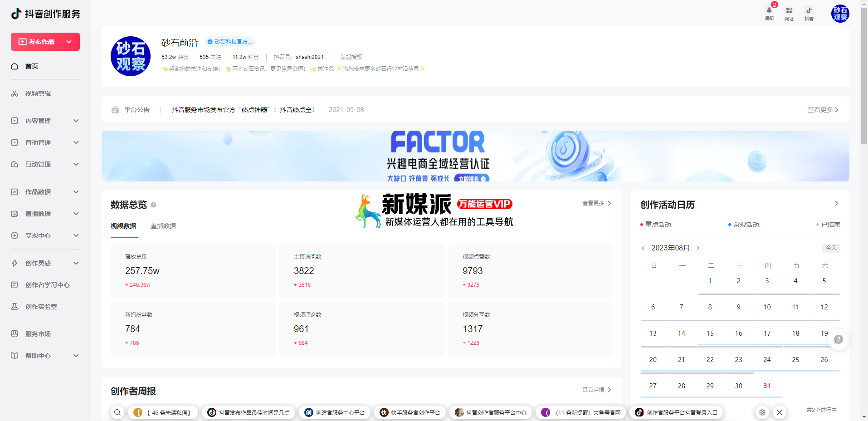Click the 平台公告 announcement icon
Image resolution: width=868 pixels, height=421 pixels.
pyautogui.click(x=115, y=110)
